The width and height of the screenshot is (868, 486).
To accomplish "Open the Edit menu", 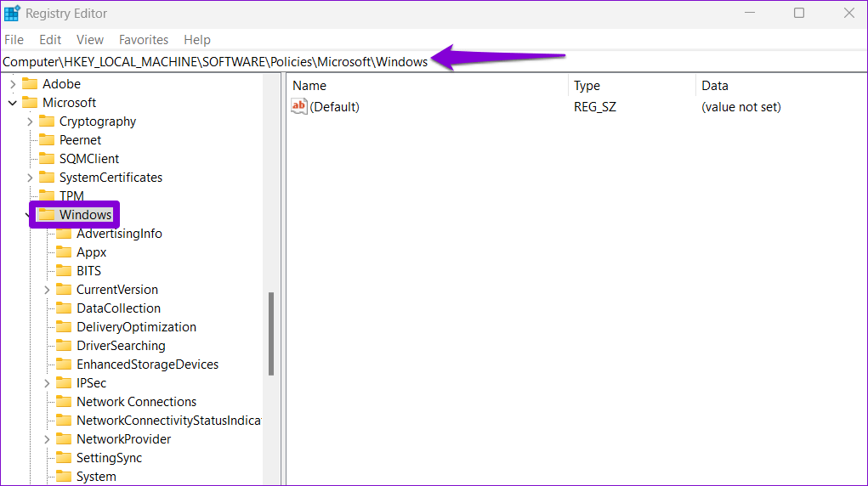I will (x=50, y=40).
